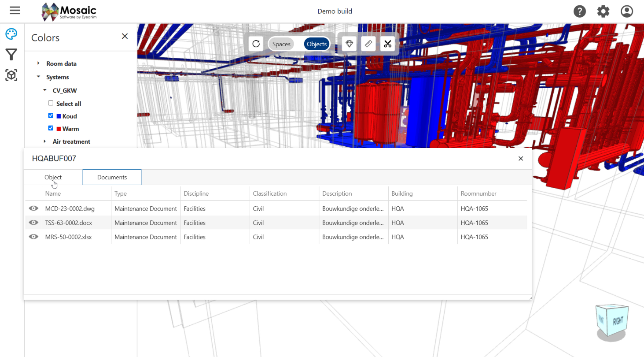Click the Systems label
The width and height of the screenshot is (644, 357).
click(x=58, y=77)
